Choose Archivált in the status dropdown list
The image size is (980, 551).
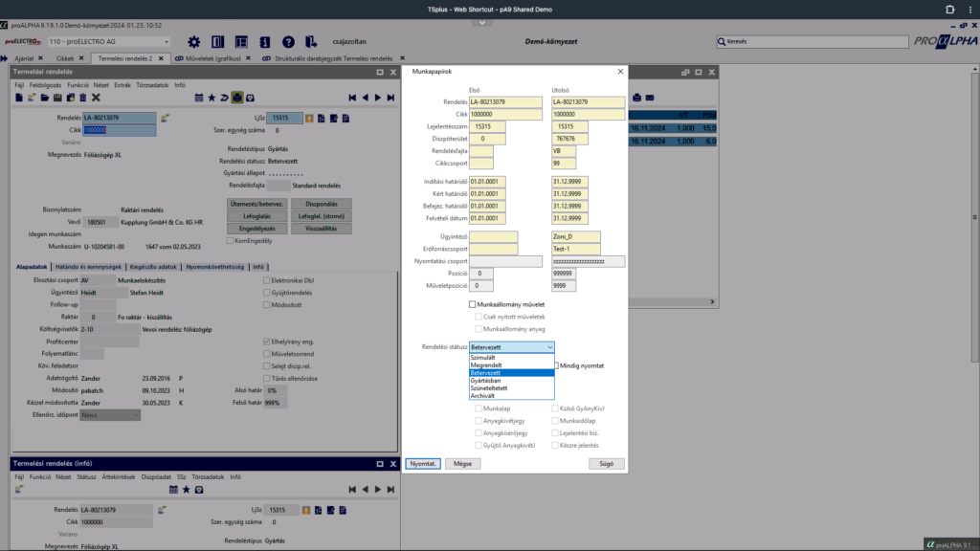[x=481, y=395]
